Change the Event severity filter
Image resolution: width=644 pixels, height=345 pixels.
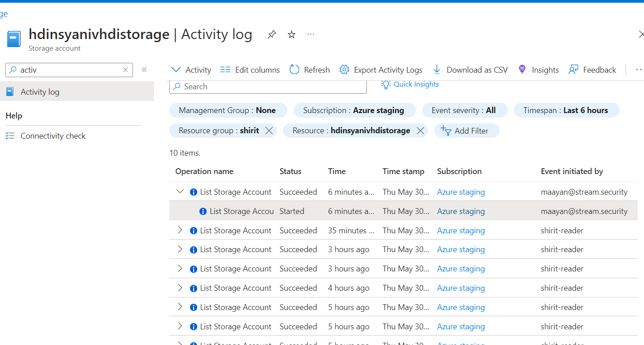[x=464, y=110]
